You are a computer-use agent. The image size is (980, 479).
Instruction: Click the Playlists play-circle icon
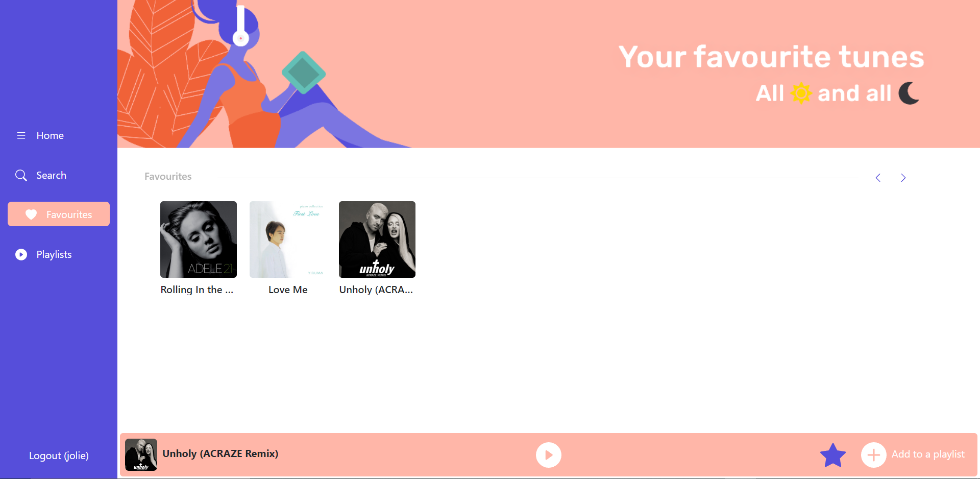pos(21,254)
